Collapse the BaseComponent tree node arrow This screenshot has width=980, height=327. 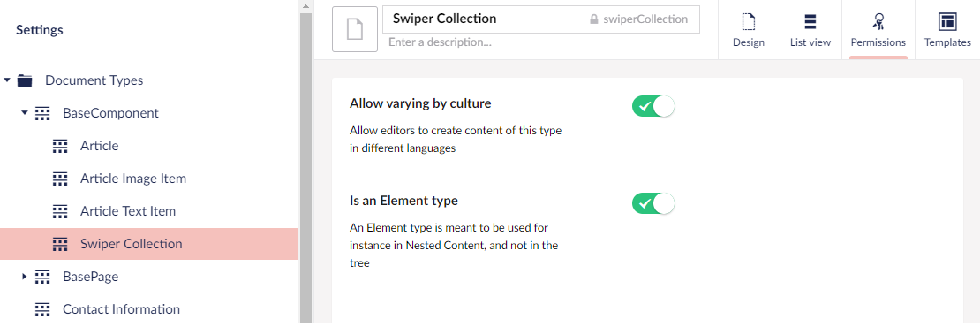point(25,113)
